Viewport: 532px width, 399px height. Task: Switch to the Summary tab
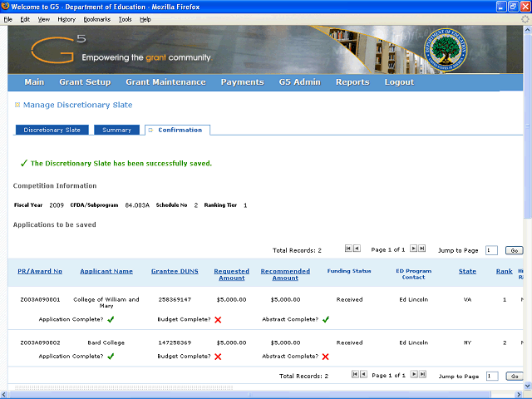(116, 130)
